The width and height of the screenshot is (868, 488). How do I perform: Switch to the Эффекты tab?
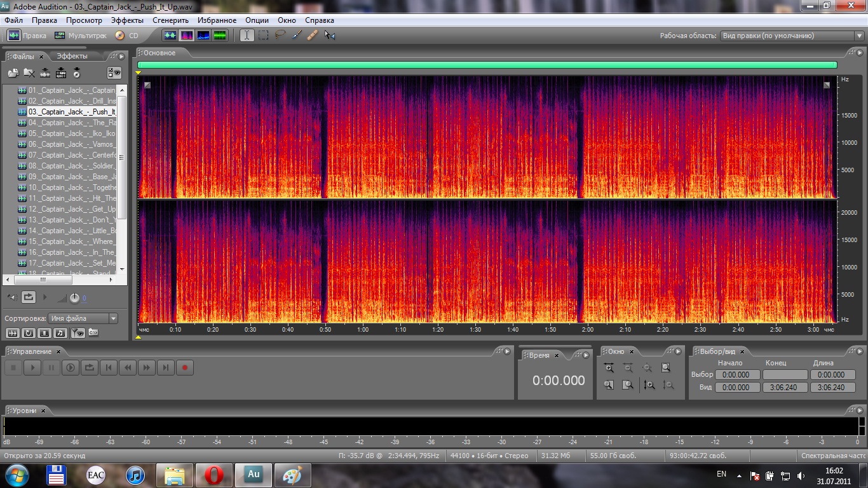pyautogui.click(x=72, y=57)
